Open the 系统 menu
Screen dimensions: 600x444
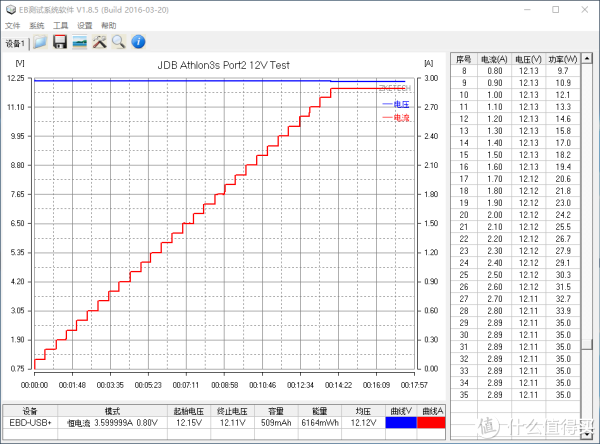(x=37, y=26)
